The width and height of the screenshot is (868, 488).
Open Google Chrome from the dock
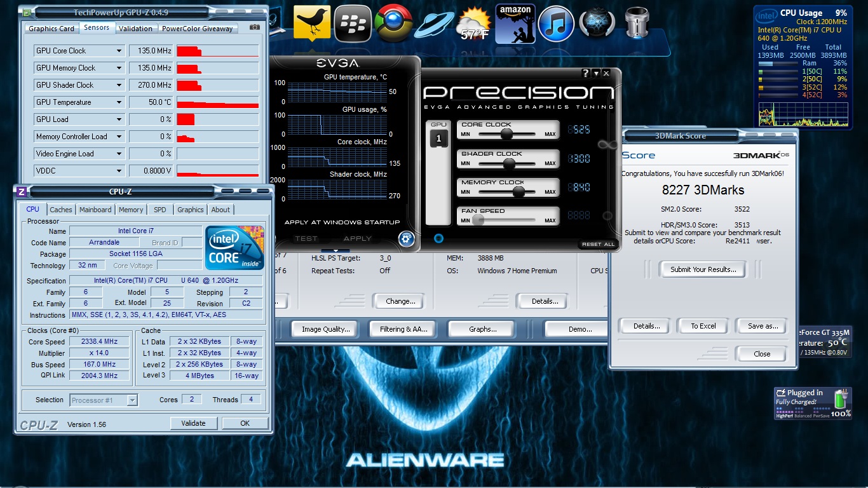coord(393,24)
